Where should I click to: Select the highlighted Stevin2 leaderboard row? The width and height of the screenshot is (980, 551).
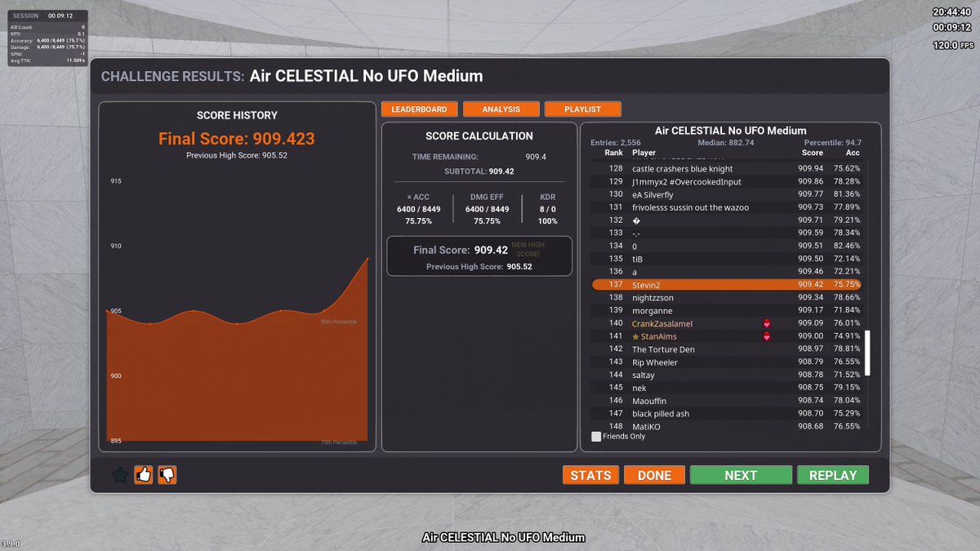pos(726,285)
